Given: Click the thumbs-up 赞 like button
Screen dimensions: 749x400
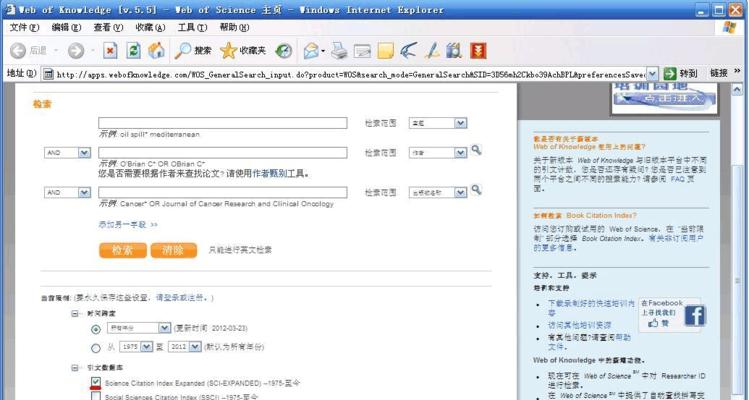Looking at the screenshot, I should (x=658, y=324).
